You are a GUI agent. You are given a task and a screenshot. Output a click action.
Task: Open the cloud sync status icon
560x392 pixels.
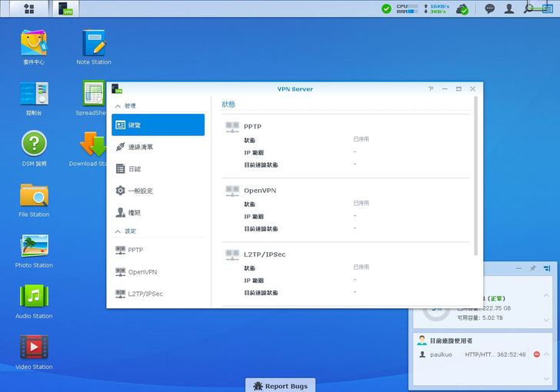tap(462, 9)
